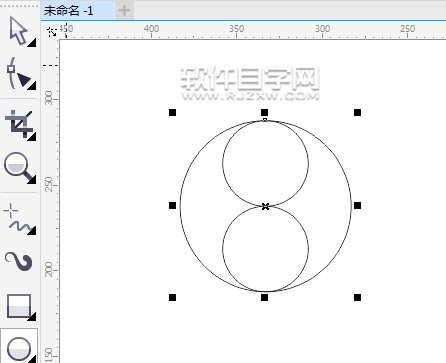Select the Pick tool arrow
This screenshot has height=363, width=446.
(x=18, y=31)
